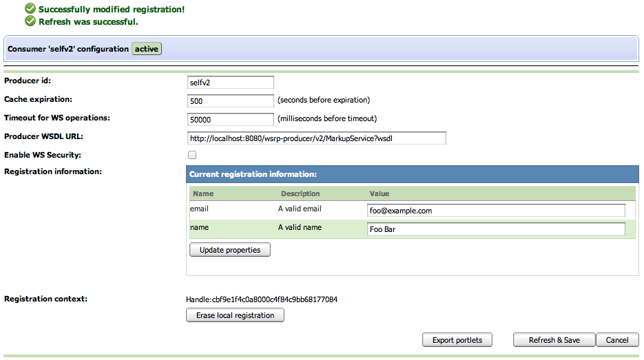
Task: Click the registration handle text
Action: click(262, 299)
